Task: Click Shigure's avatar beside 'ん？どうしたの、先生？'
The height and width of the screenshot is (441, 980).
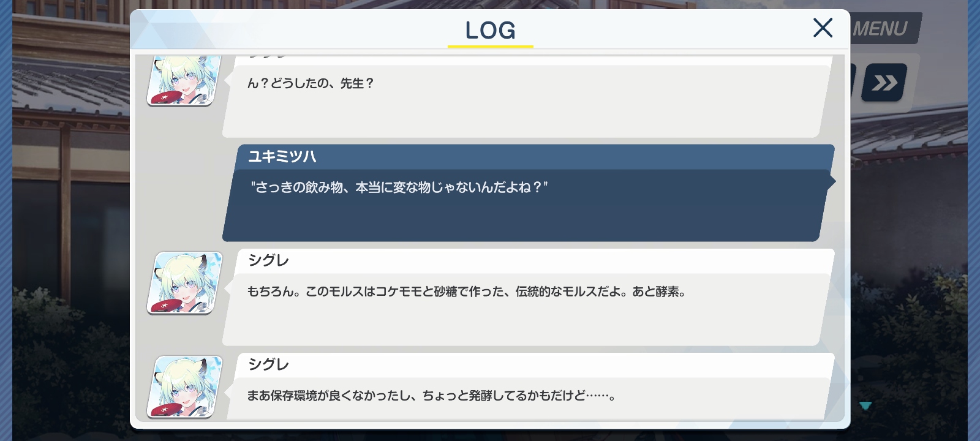Action: (x=184, y=80)
